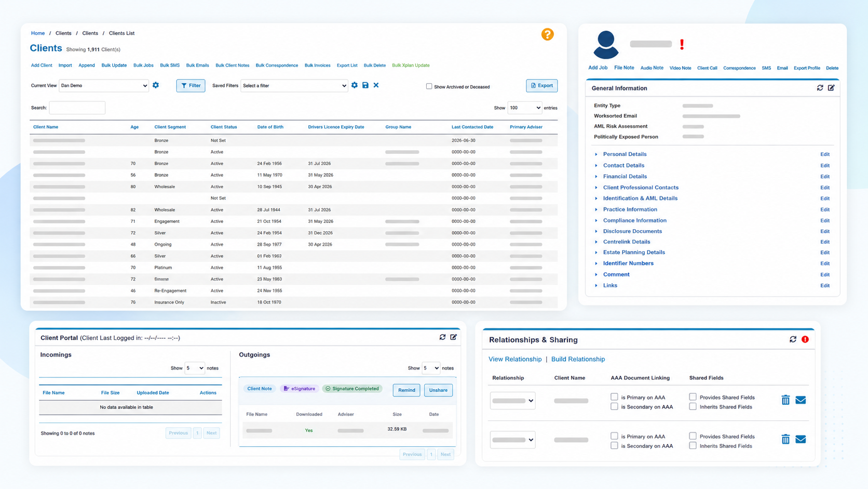Toggle Show Archived or Deceased checkbox
The height and width of the screenshot is (489, 868).
point(429,86)
